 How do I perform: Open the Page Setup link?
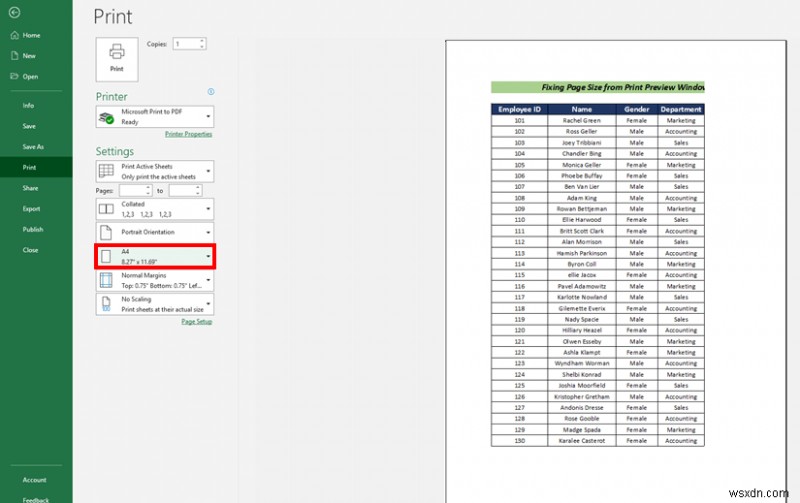coord(196,321)
